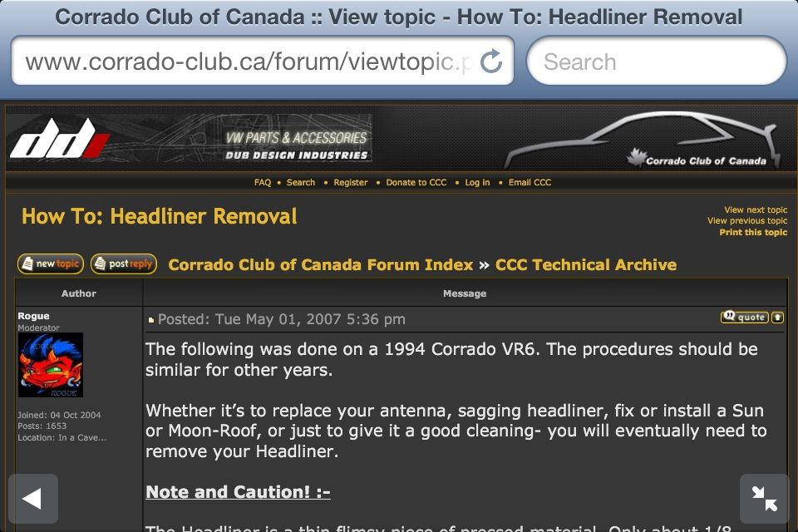Open the Donate to CCC link
This screenshot has width=798, height=532.
pyautogui.click(x=416, y=182)
